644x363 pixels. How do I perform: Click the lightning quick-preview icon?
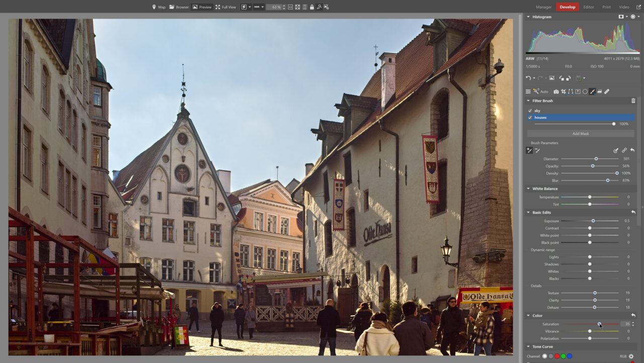click(x=244, y=7)
